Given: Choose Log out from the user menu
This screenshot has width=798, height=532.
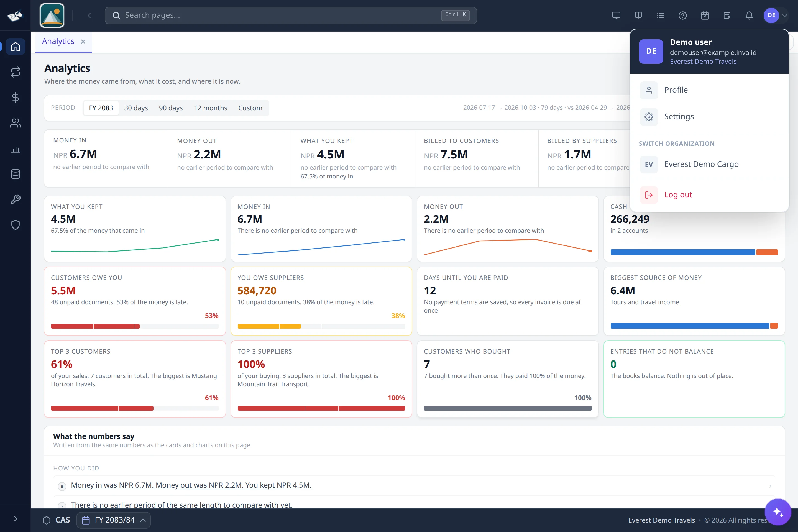Looking at the screenshot, I should tap(709, 195).
